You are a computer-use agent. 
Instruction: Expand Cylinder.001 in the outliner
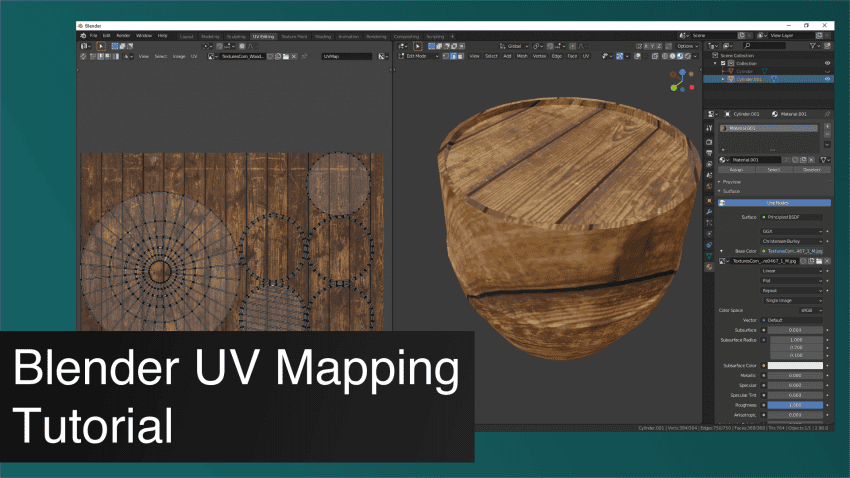click(x=723, y=79)
